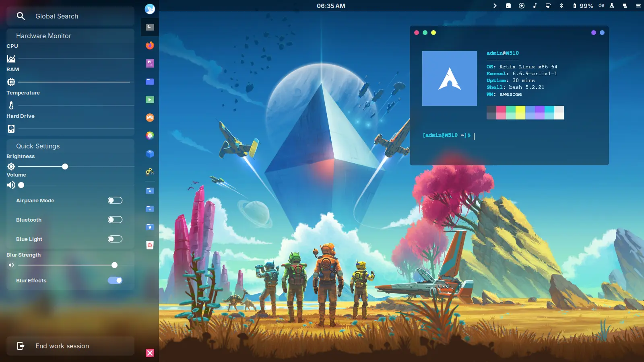This screenshot has height=362, width=644.
Task: Click the battery icon showing 99%
Action: (575, 6)
